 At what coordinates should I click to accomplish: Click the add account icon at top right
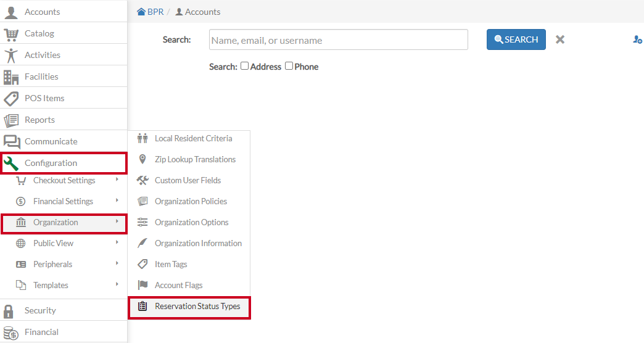[x=637, y=39]
